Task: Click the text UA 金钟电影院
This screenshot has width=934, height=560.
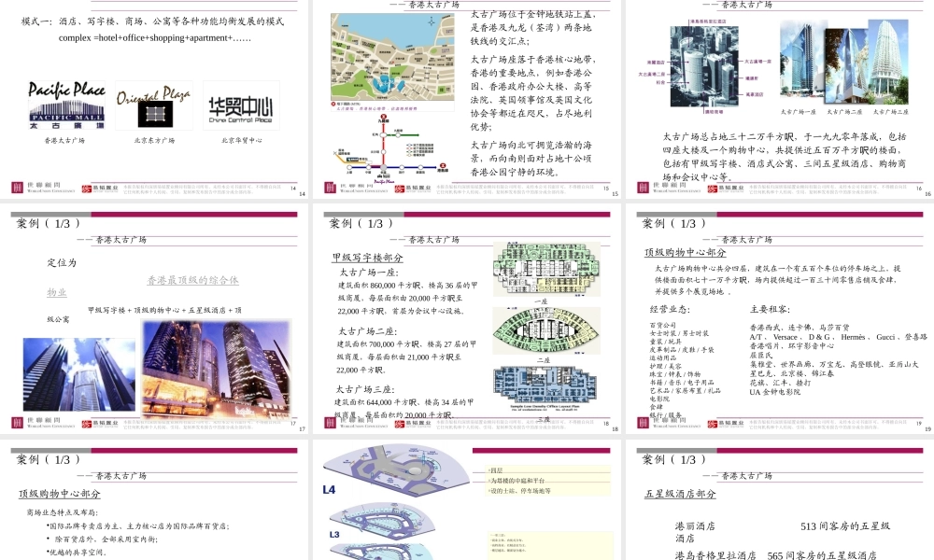Action: point(775,392)
